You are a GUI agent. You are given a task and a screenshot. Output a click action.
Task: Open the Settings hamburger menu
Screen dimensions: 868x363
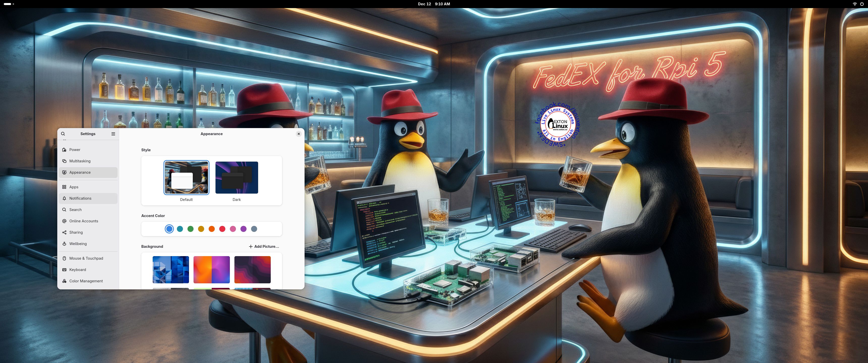[113, 134]
